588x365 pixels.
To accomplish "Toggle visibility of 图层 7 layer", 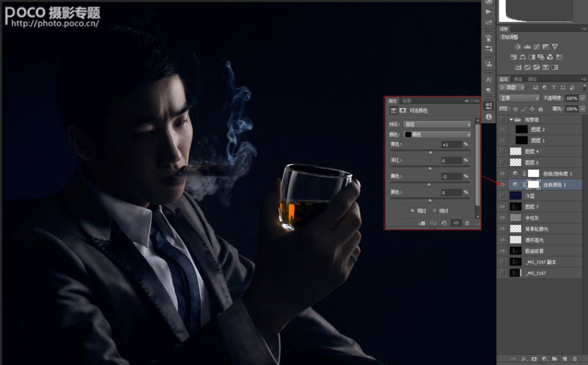I will [503, 207].
